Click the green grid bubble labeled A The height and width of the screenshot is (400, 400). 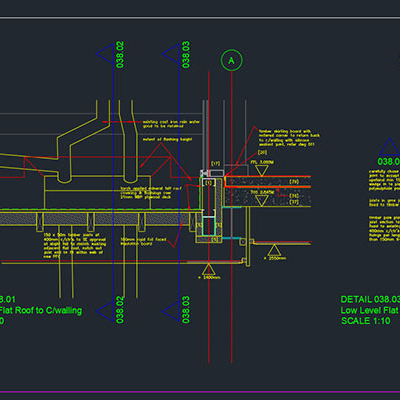coord(231,60)
